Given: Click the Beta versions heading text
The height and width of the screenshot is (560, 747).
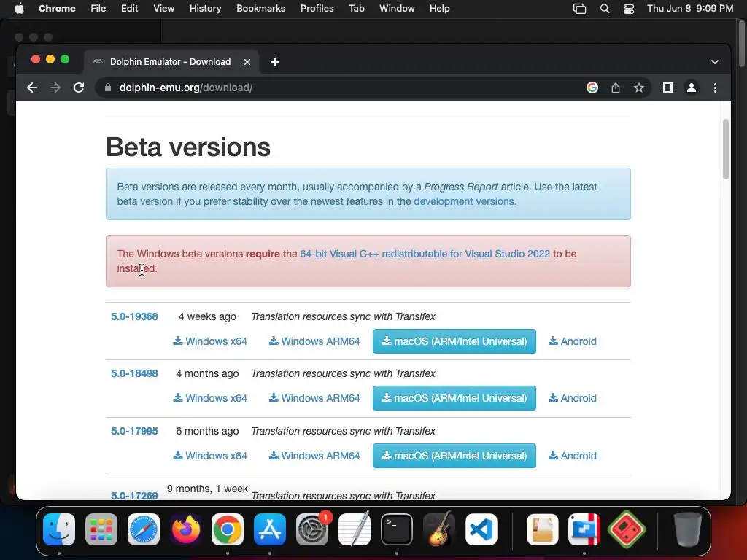Looking at the screenshot, I should click(x=188, y=147).
